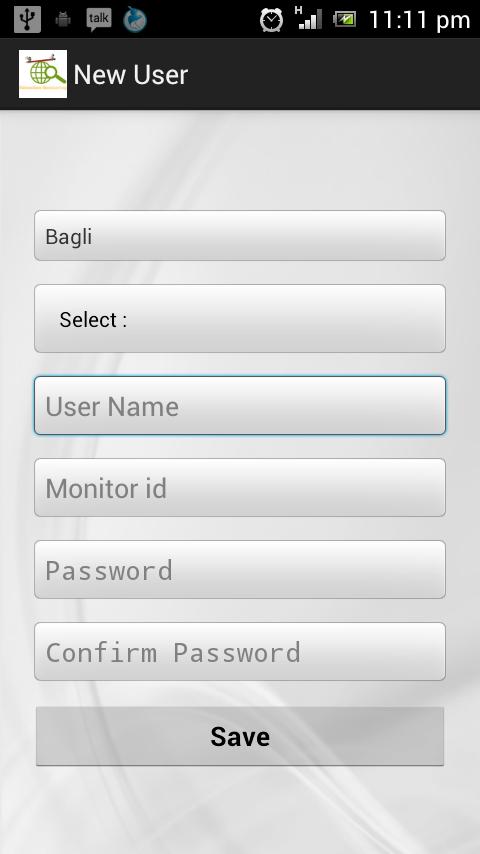Screen dimensions: 480x854
Task: Tap blank background below the Save button
Action: (x=240, y=812)
